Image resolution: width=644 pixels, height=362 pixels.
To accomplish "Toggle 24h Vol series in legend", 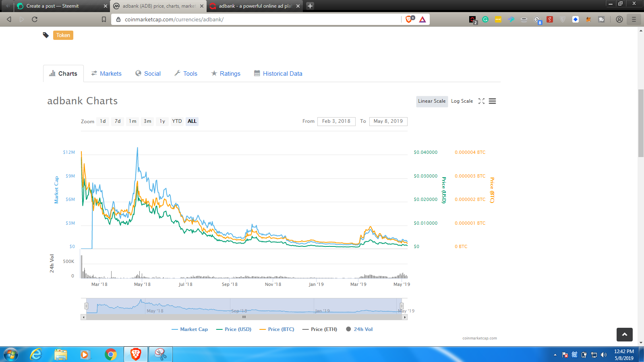I will click(359, 329).
